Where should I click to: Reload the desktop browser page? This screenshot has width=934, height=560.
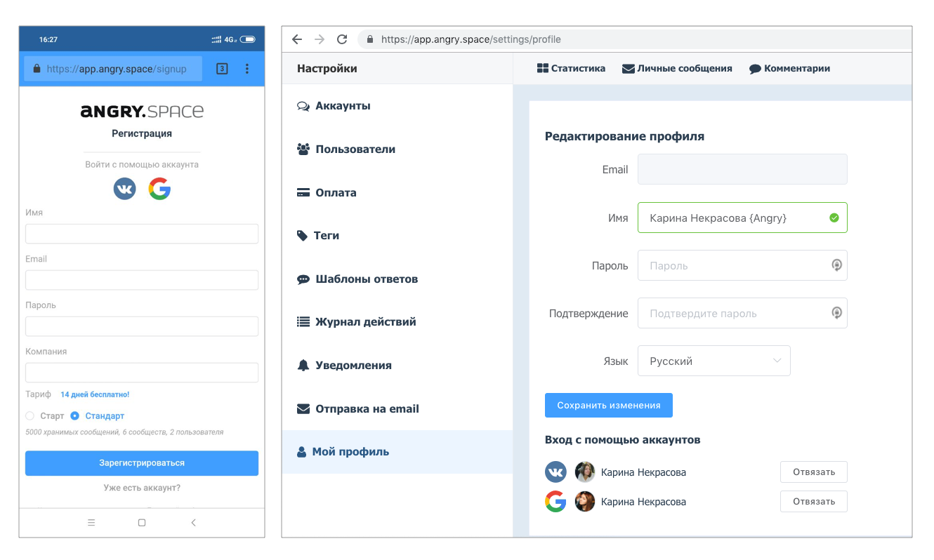pyautogui.click(x=343, y=39)
